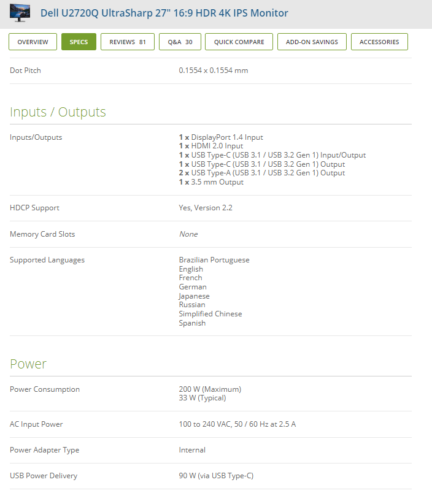This screenshot has width=432, height=504.
Task: Click Spanish in the languages list
Action: [192, 323]
